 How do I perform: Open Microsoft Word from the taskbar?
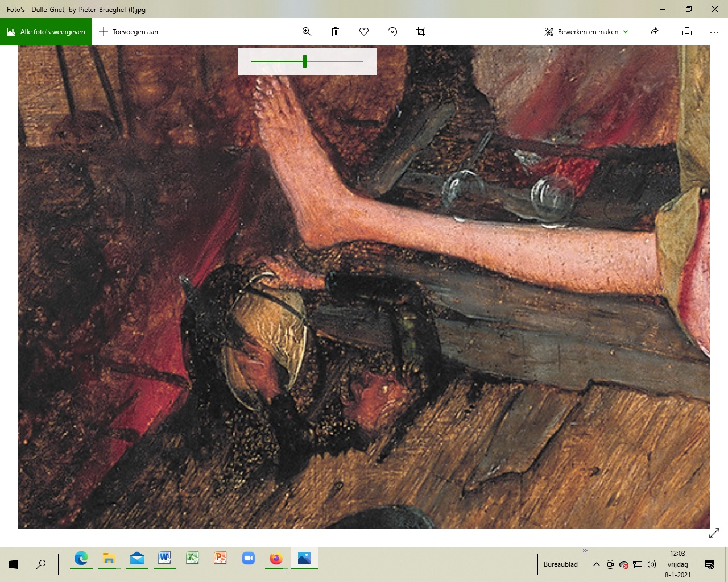click(x=164, y=559)
